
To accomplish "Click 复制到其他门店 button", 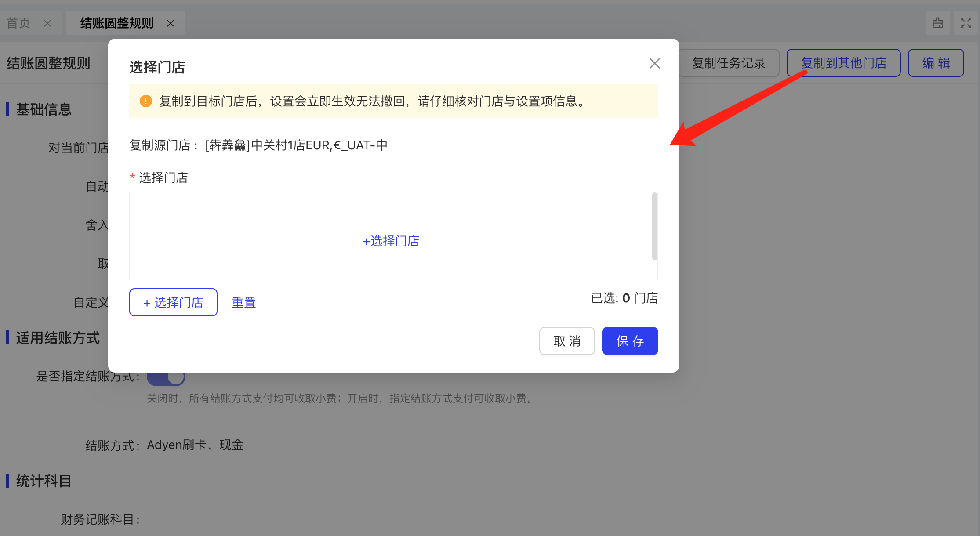I will [x=843, y=63].
